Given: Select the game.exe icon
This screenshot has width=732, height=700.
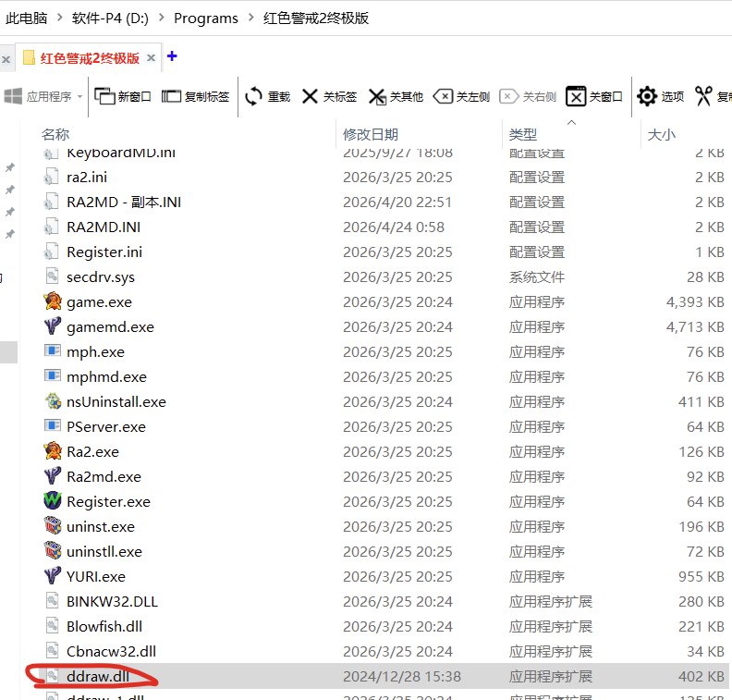Looking at the screenshot, I should click(x=53, y=301).
